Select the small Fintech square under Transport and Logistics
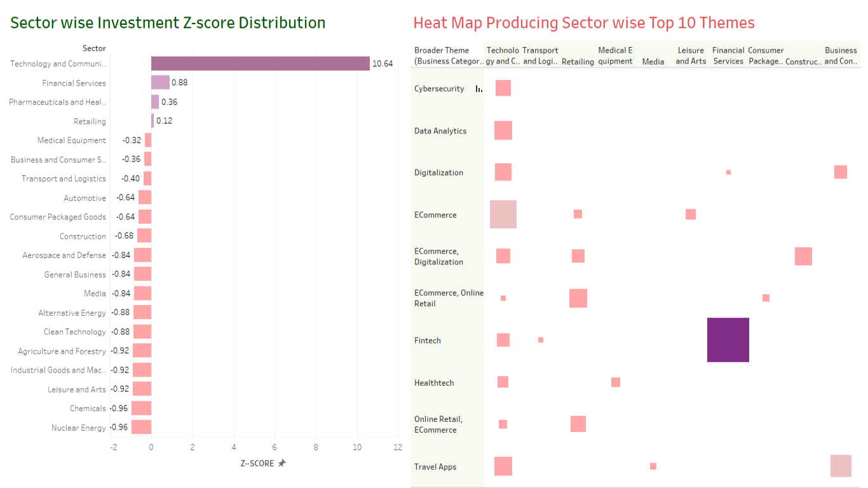868x488 pixels. [x=541, y=340]
